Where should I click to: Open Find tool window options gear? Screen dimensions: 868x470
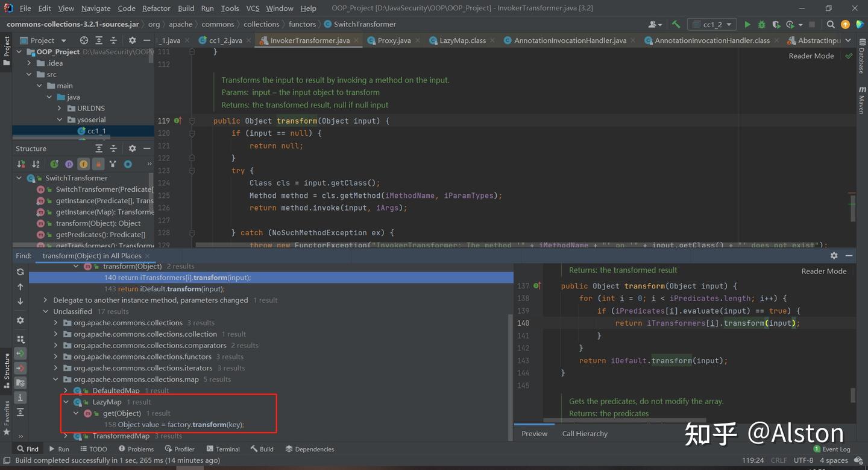point(834,256)
